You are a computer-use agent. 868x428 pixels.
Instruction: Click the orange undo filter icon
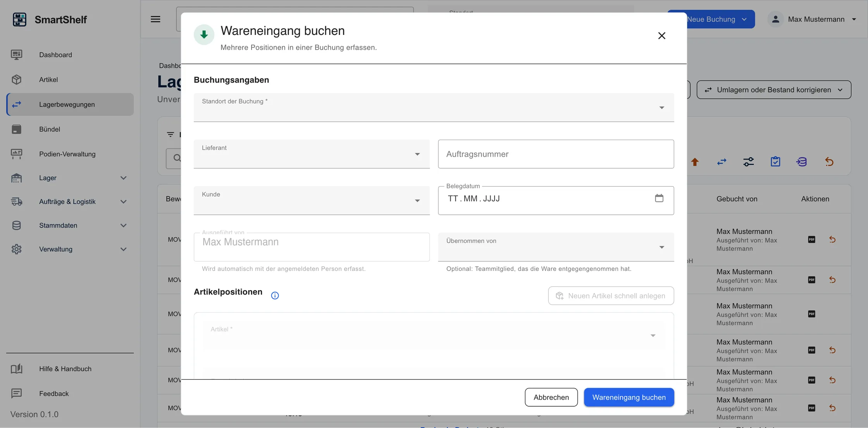click(829, 162)
